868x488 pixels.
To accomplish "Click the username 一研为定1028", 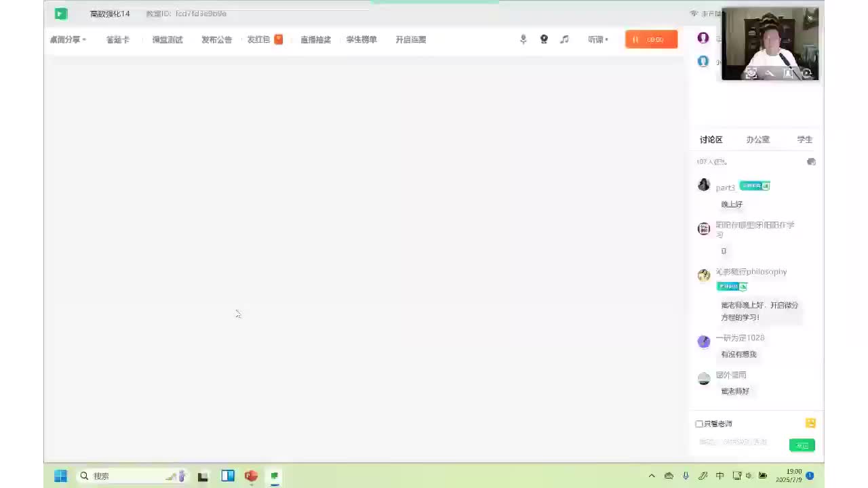I will [x=740, y=338].
